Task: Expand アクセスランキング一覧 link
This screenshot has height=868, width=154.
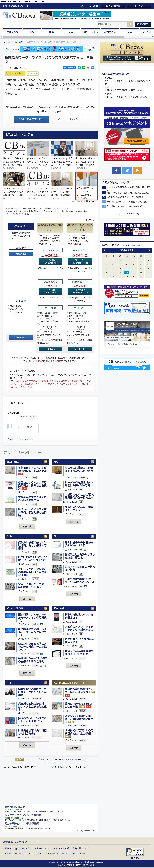Action: point(127,214)
